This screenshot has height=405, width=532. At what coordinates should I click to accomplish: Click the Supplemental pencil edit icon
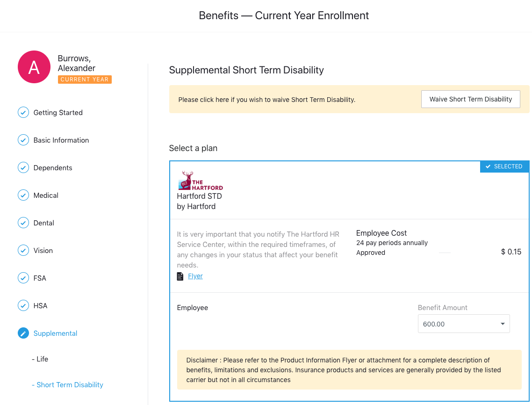[x=23, y=333]
